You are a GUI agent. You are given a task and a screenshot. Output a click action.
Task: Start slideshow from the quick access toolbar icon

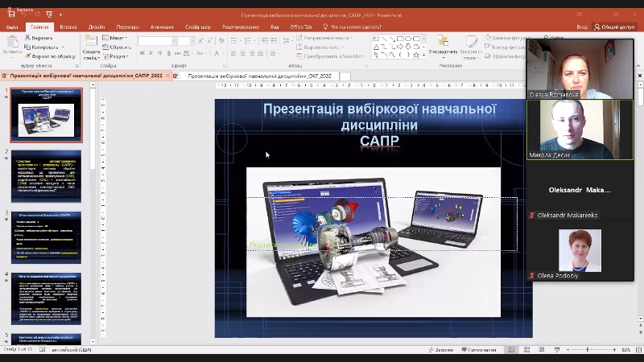[x=49, y=14]
